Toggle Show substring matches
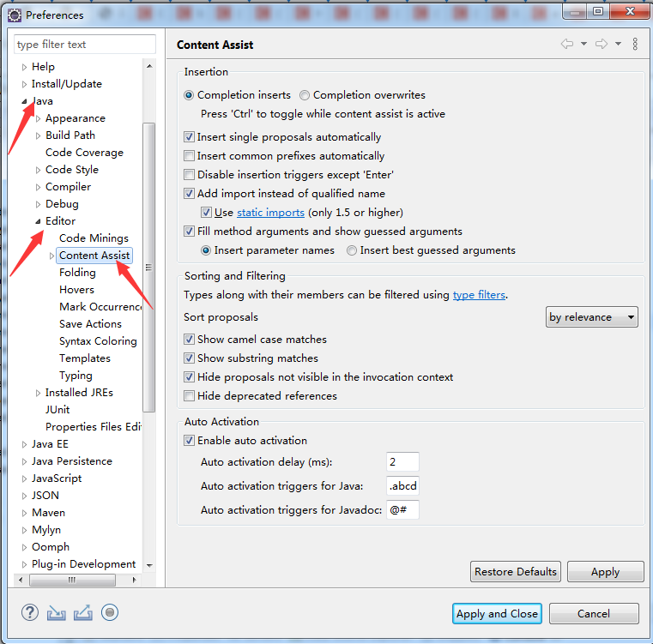Screen dimensions: 653x644 [x=189, y=358]
